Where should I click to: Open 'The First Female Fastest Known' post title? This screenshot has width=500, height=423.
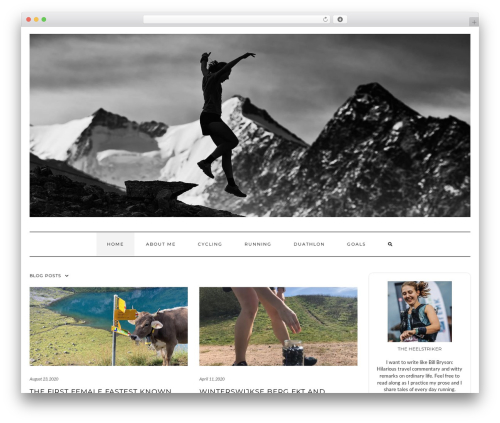tap(100, 390)
